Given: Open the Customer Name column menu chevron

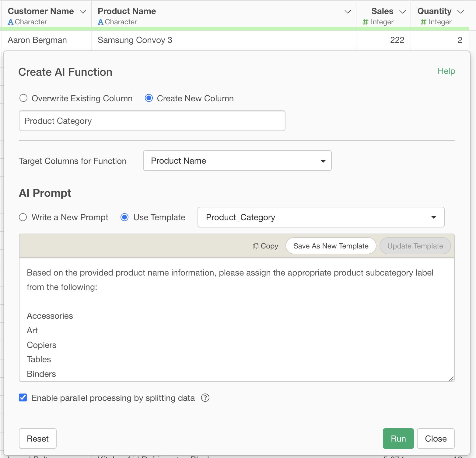Looking at the screenshot, I should [83, 12].
